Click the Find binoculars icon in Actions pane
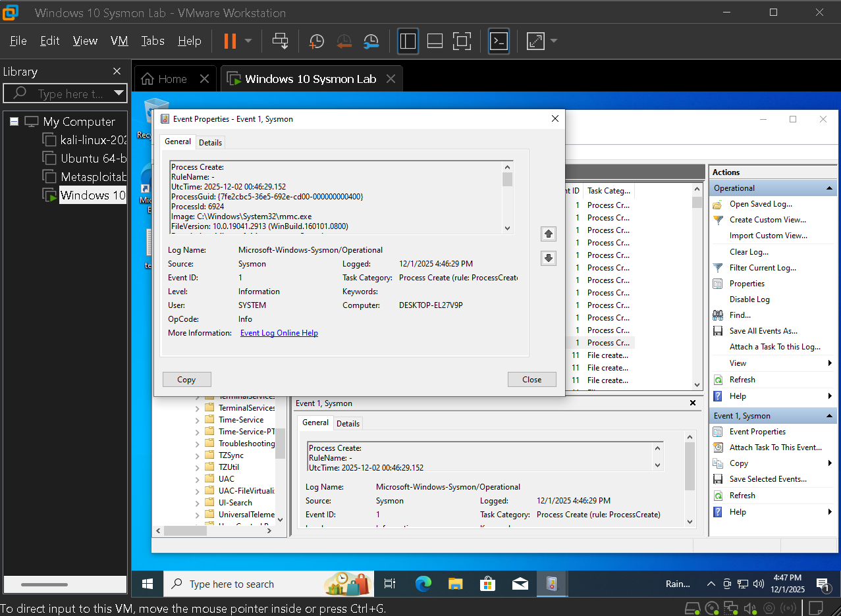841x616 pixels. point(717,315)
